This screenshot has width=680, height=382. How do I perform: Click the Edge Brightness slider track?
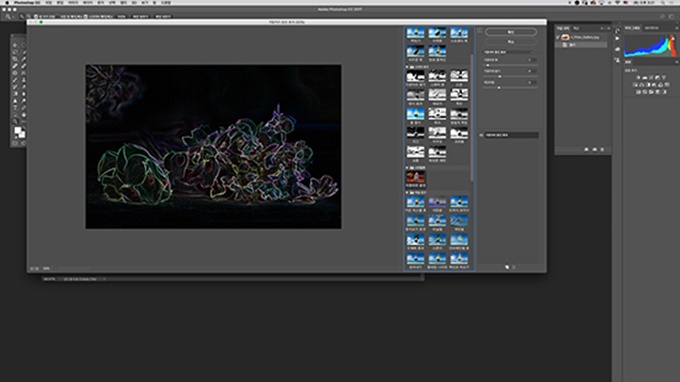510,76
